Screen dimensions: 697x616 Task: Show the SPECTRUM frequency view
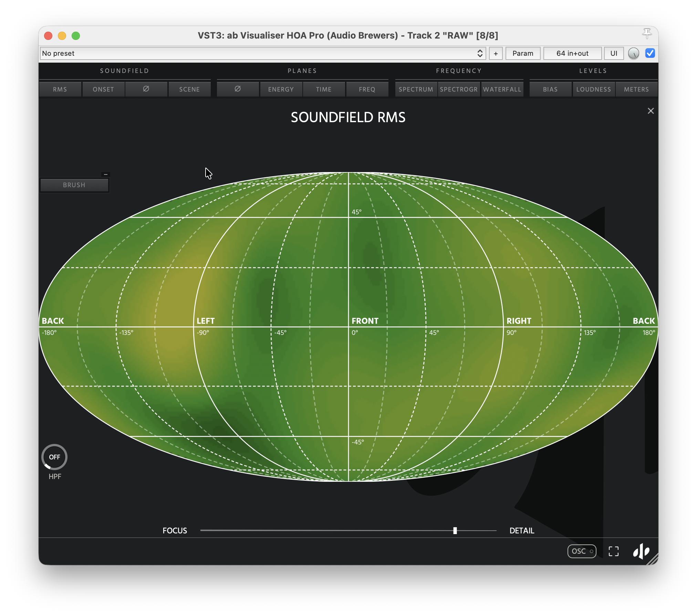[416, 89]
